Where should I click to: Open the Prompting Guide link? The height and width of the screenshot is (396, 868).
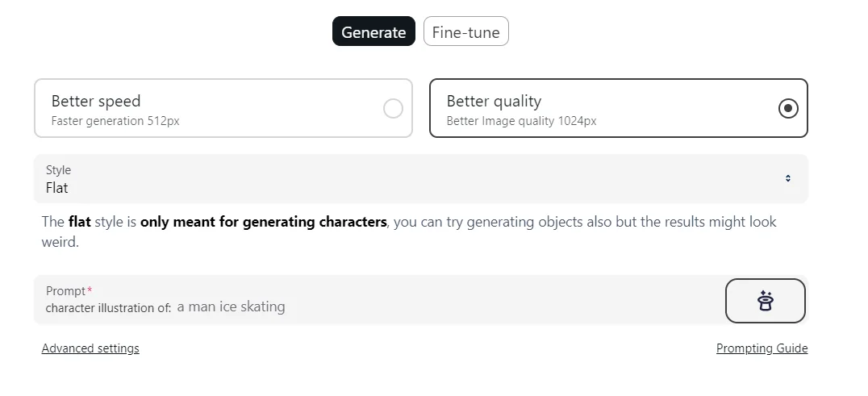click(762, 348)
